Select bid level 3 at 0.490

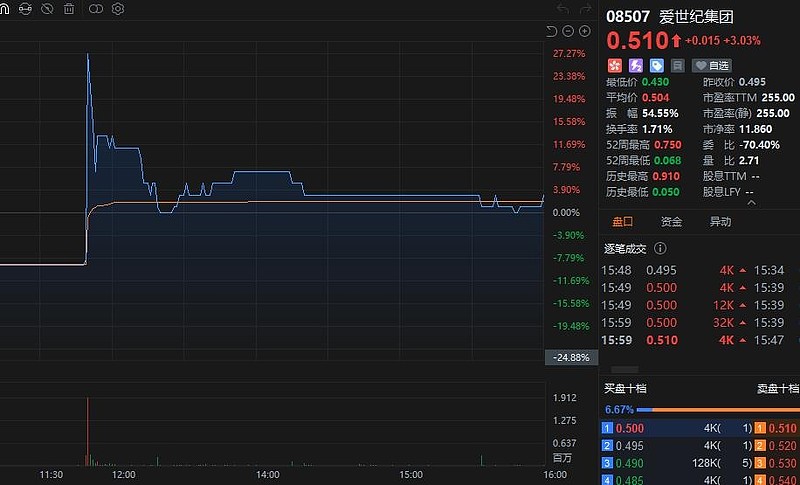coord(677,463)
